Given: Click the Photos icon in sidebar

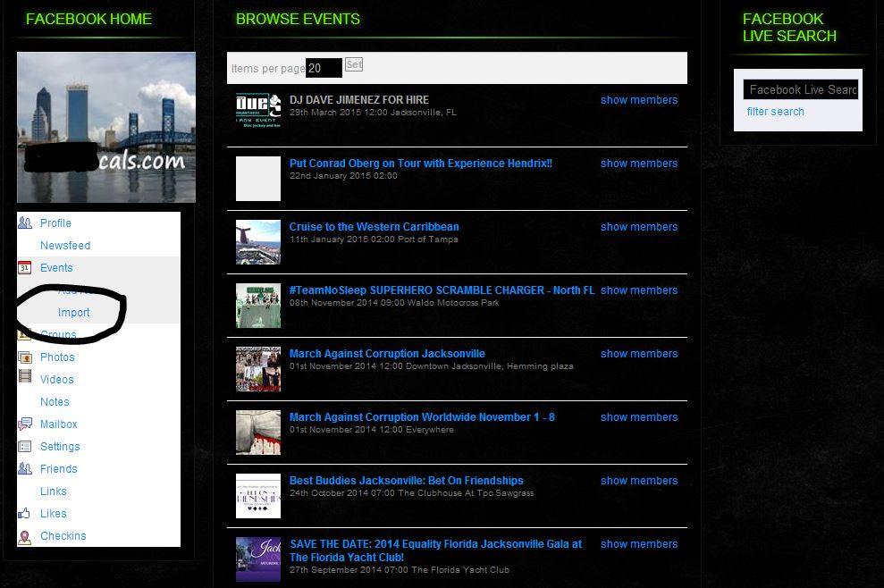Looking at the screenshot, I should point(25,357).
